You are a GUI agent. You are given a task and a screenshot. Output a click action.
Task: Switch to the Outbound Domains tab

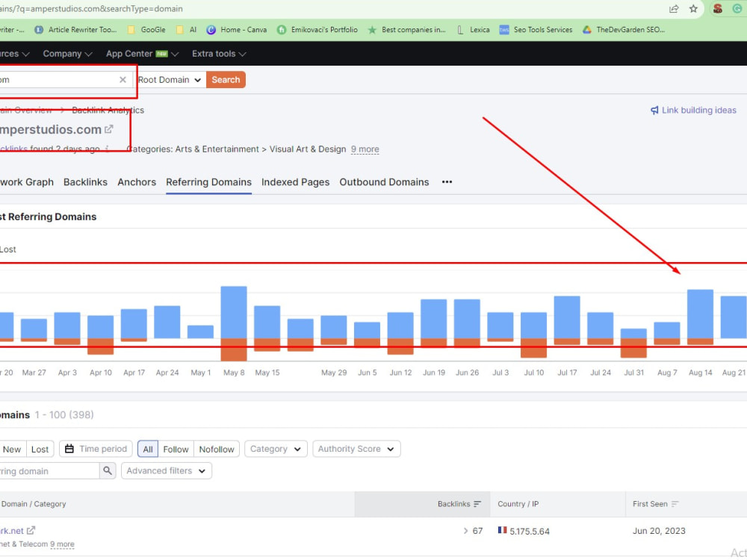[x=384, y=182]
